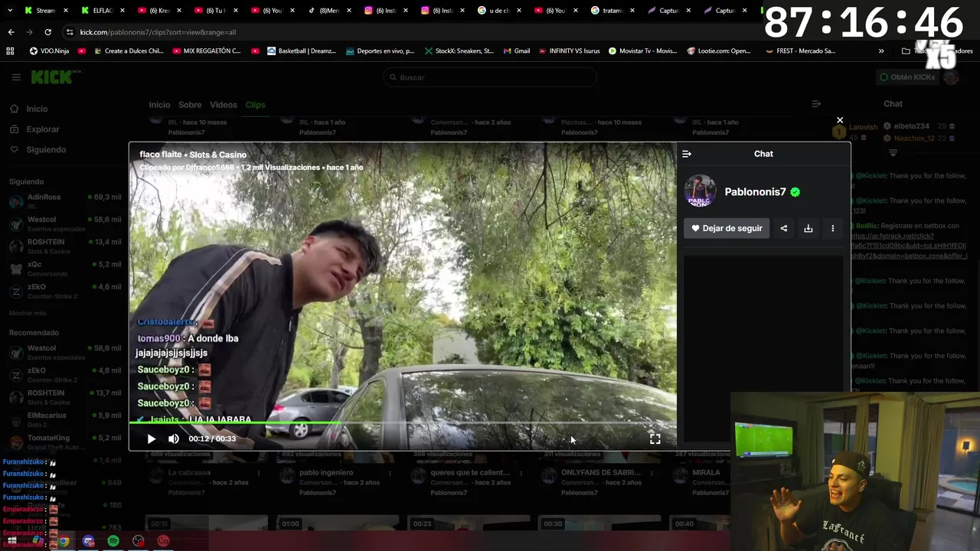Switch to the (8)Men TikTok tab
980x551 pixels.
point(329,11)
